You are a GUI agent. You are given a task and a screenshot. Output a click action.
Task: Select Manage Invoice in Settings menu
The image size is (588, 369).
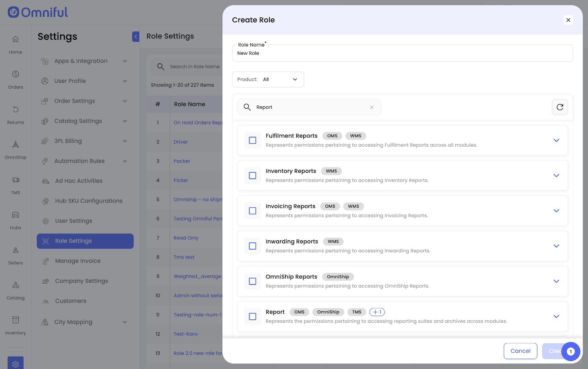click(x=78, y=261)
